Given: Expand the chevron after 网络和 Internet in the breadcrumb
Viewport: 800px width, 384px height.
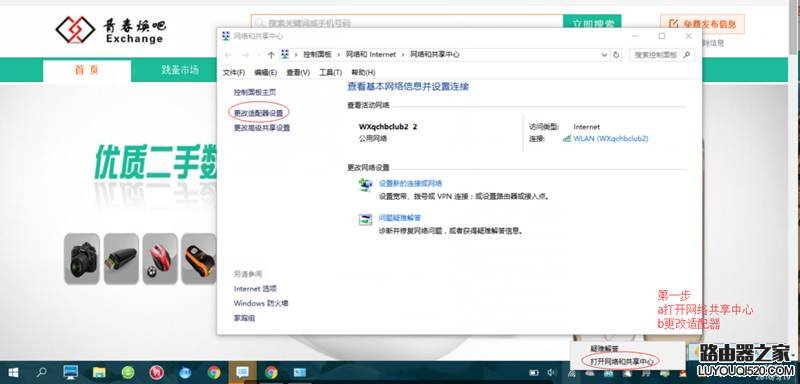Looking at the screenshot, I should point(404,55).
